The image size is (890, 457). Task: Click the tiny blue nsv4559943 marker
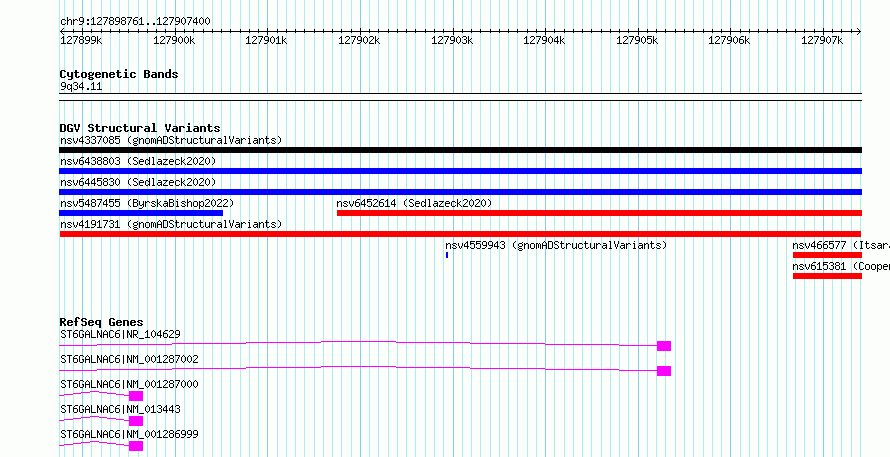click(x=447, y=255)
